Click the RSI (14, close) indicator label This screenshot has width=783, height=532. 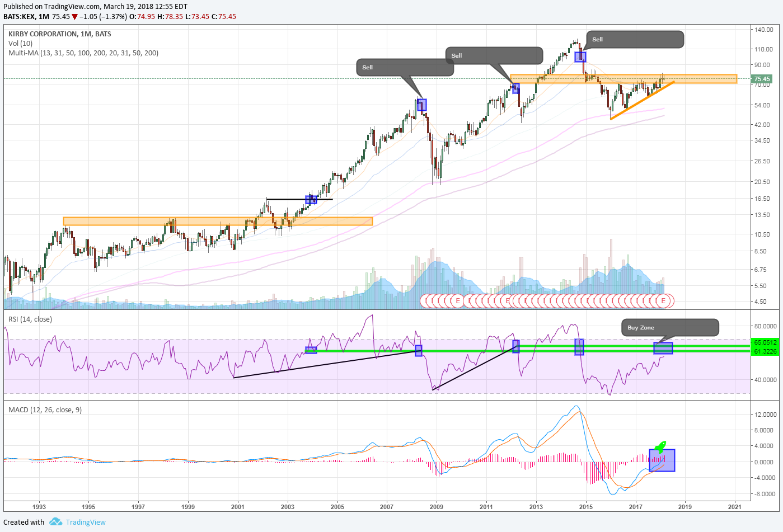click(x=30, y=319)
